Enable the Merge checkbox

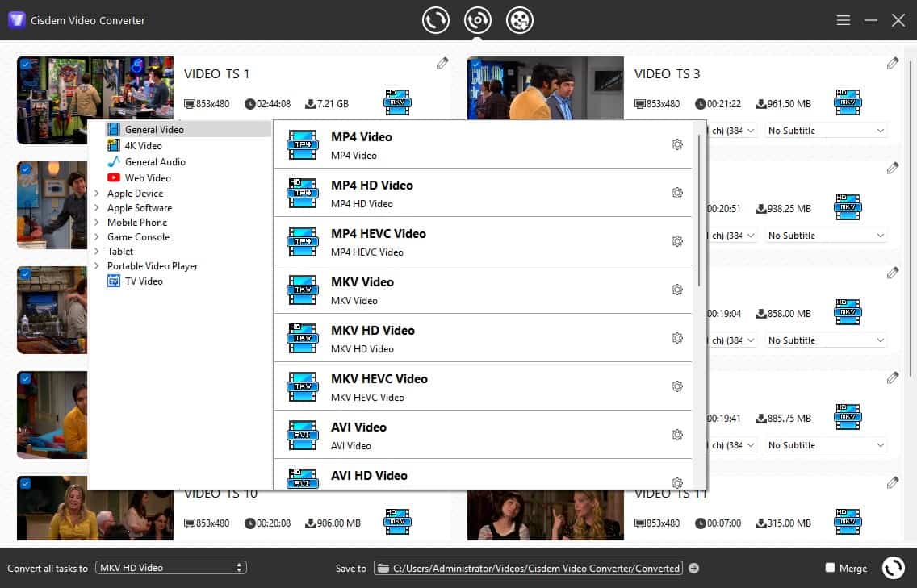tap(830, 568)
